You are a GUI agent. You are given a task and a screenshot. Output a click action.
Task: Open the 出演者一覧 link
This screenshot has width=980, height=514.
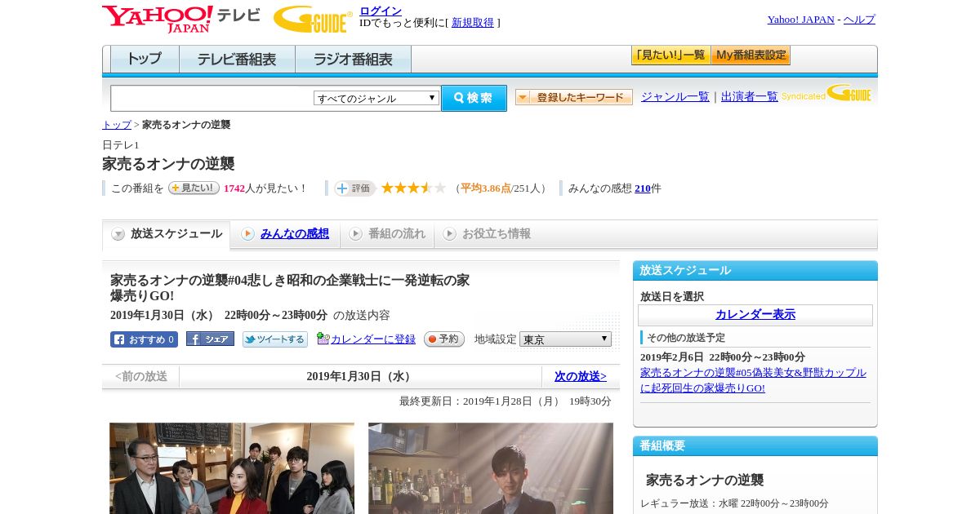750,96
